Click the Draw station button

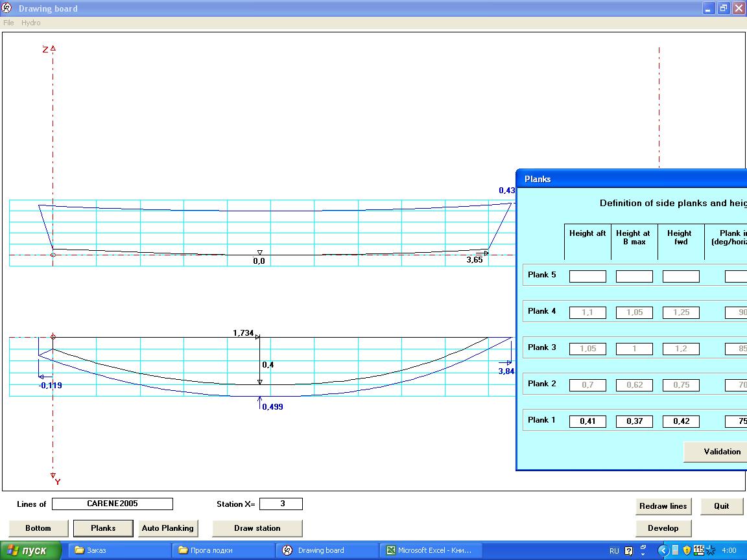click(x=257, y=528)
